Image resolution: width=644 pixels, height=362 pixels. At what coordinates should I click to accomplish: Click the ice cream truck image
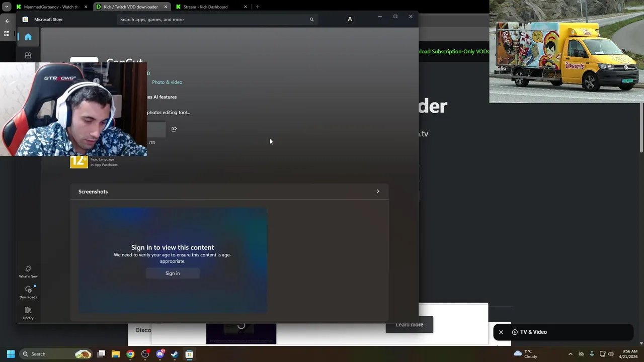567,51
